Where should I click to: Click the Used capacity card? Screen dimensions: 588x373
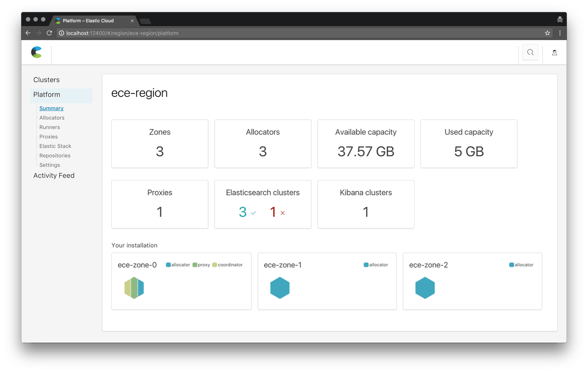468,143
